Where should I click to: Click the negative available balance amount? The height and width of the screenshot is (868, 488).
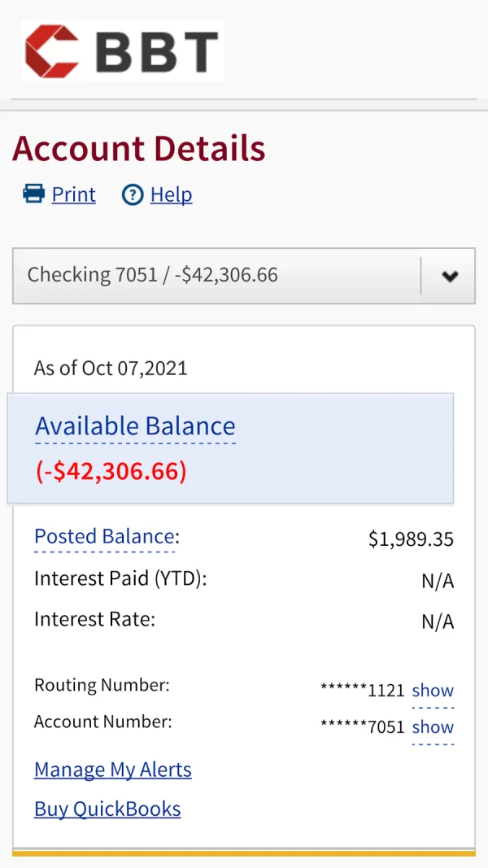[111, 471]
